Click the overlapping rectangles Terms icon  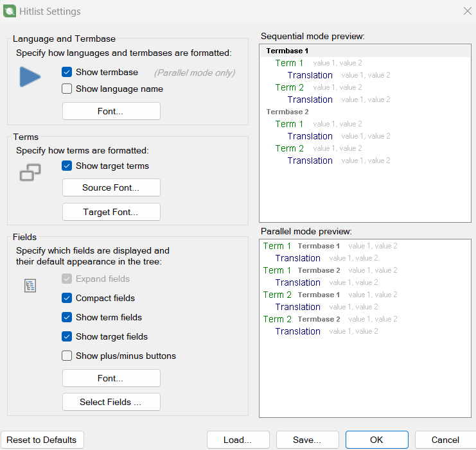tap(30, 172)
